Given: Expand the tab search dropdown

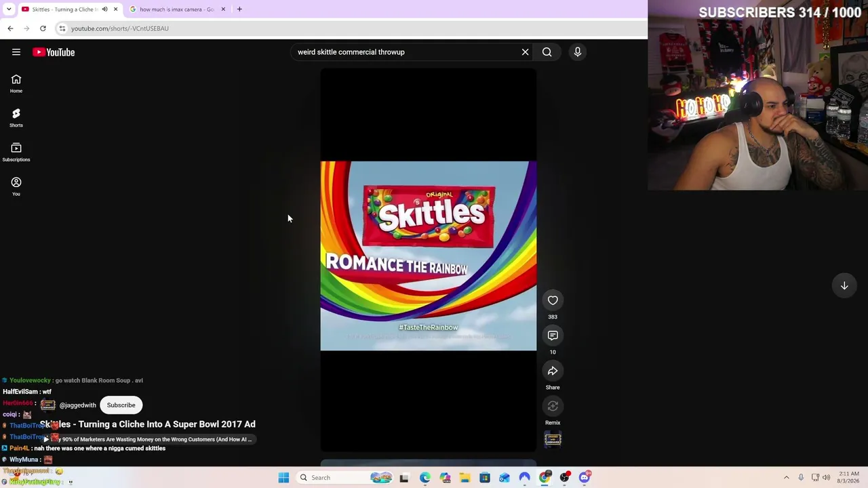Looking at the screenshot, I should tap(9, 9).
